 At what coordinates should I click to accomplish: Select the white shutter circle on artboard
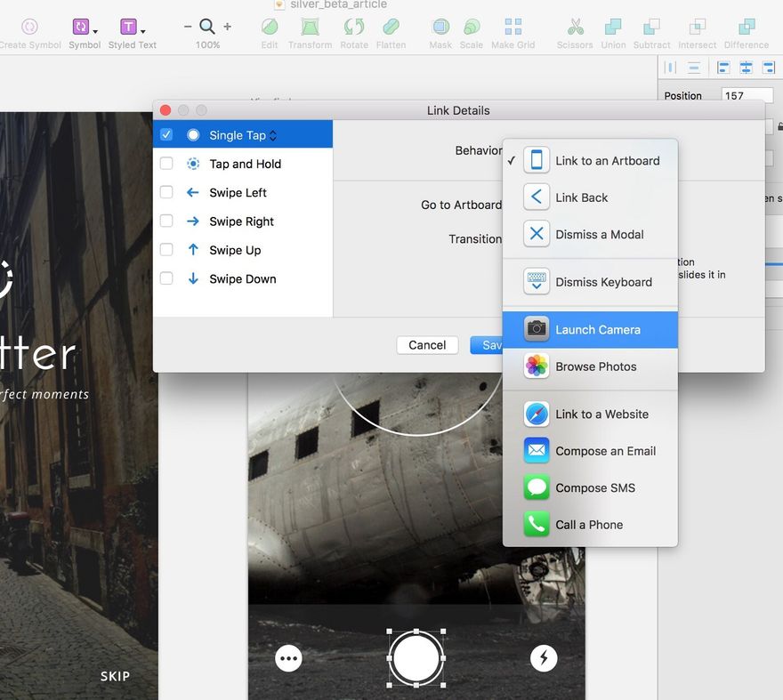click(416, 658)
